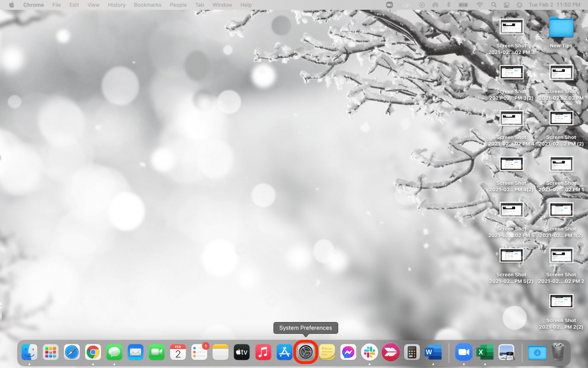Select the New Tips folder

point(561,28)
